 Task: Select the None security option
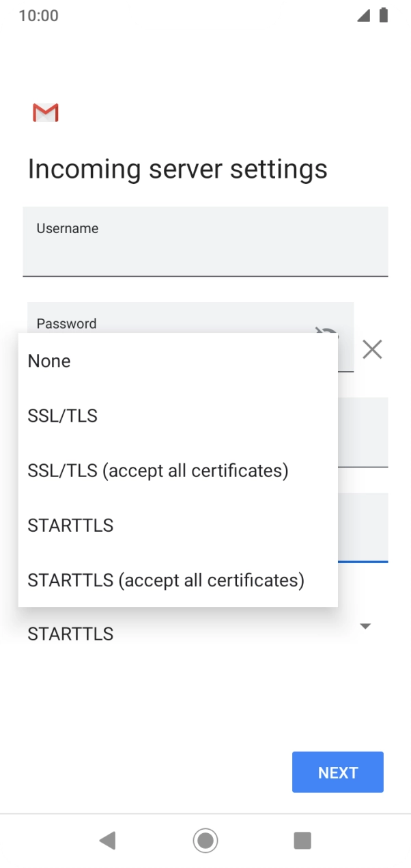(48, 361)
